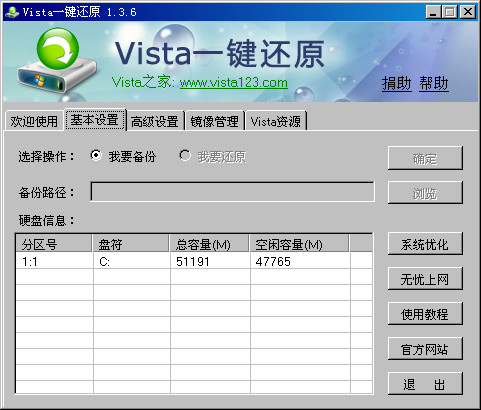Click the green restore drive logo icon

pos(57,60)
